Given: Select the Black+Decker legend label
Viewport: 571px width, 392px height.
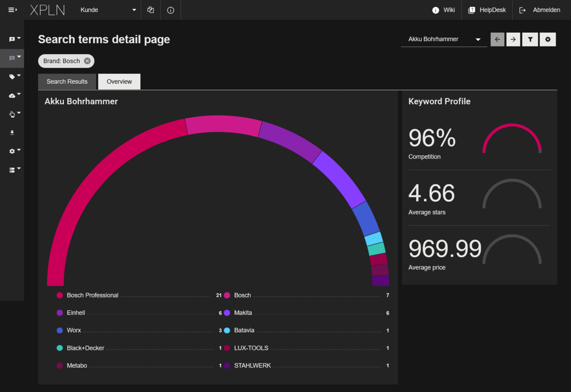Looking at the screenshot, I should point(86,348).
